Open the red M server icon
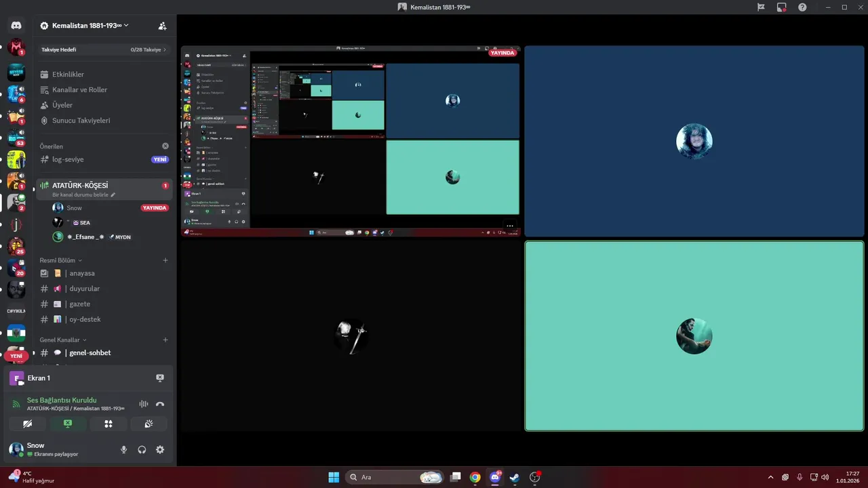The image size is (868, 488). (16, 47)
